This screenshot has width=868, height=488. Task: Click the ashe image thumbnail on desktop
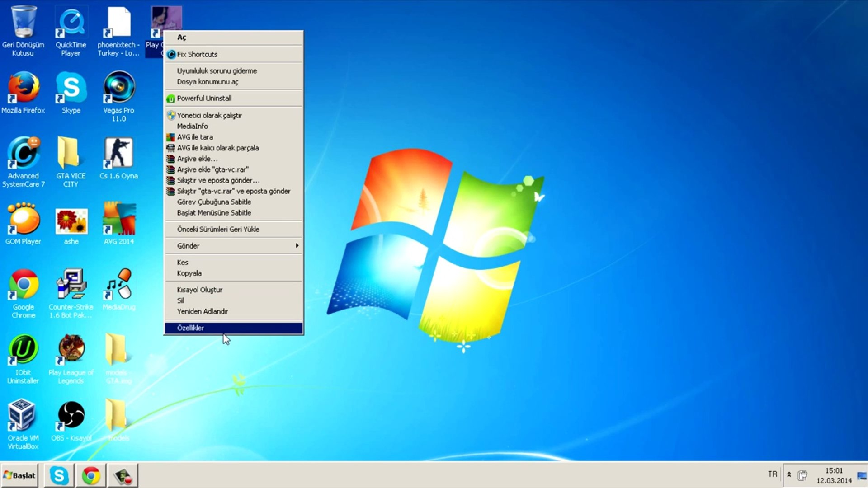(x=71, y=221)
